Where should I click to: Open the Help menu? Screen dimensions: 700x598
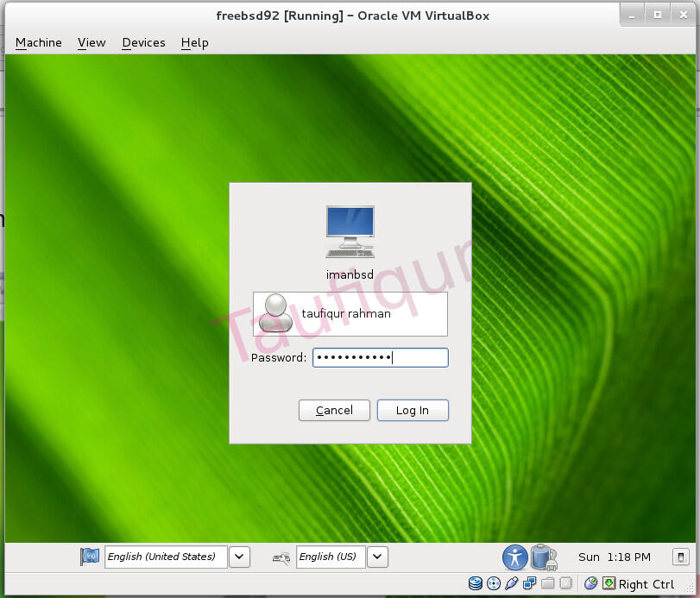195,43
